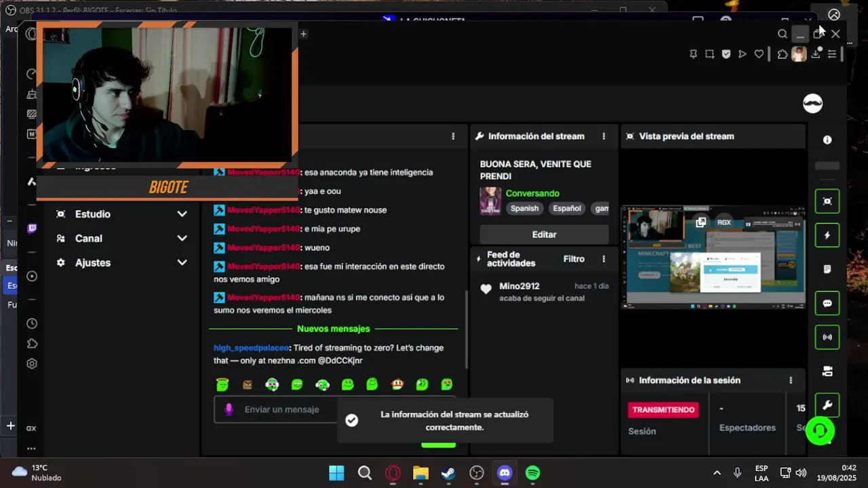Image resolution: width=868 pixels, height=488 pixels.
Task: Open the mustache channel avatar menu
Action: [812, 103]
